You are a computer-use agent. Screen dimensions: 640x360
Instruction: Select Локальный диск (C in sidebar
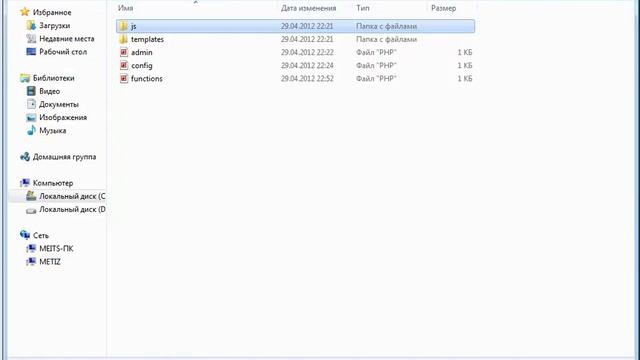pos(72,196)
